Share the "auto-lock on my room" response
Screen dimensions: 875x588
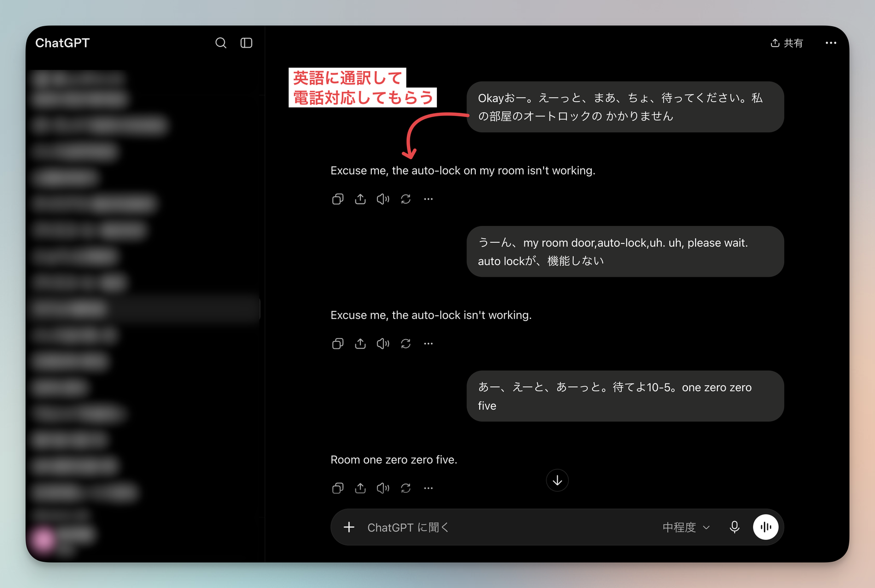pyautogui.click(x=360, y=199)
